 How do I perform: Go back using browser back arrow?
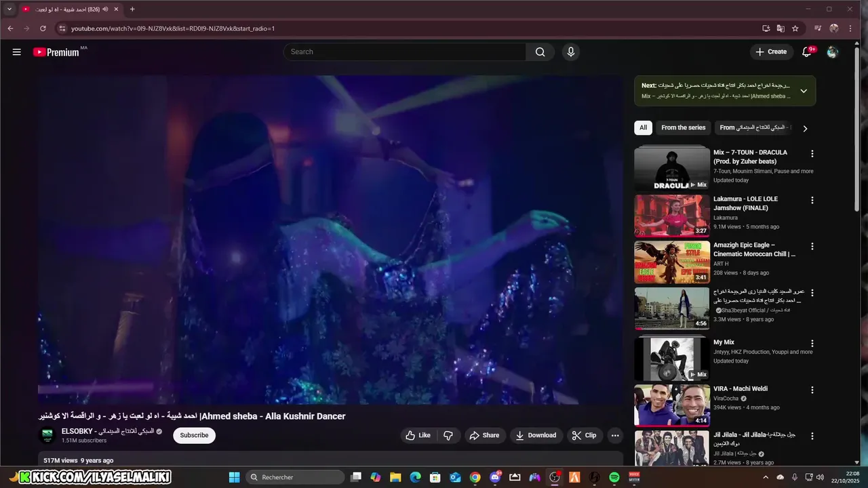10,28
